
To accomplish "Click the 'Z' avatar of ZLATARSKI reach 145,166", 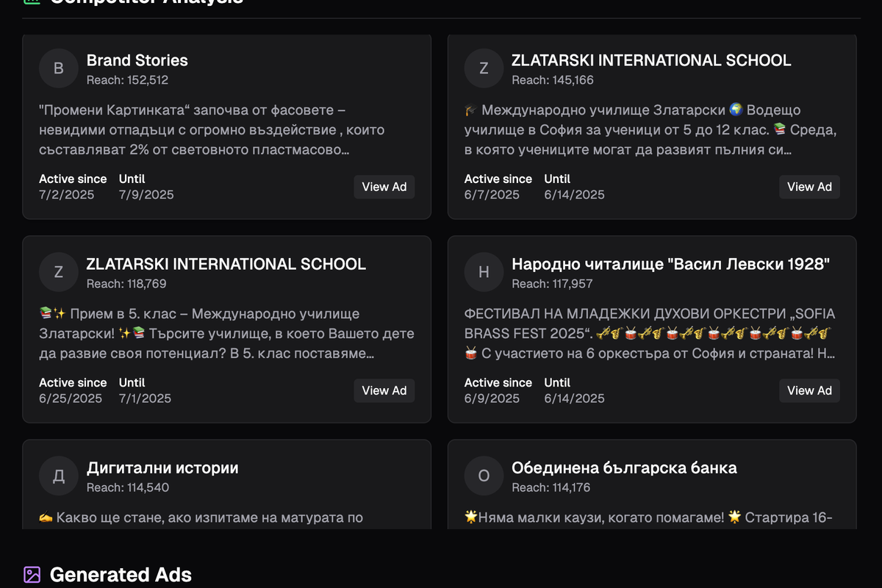I will (484, 68).
